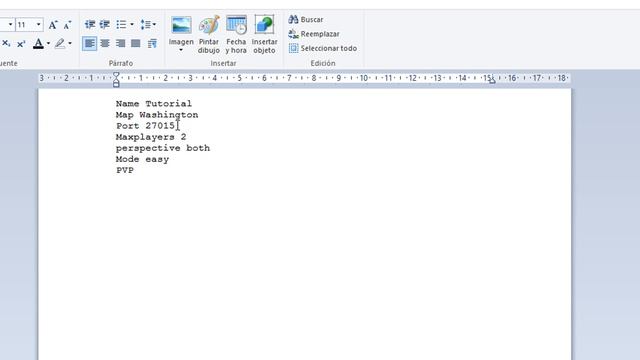Viewport: 640px width, 360px height.
Task: Click the font size field showing 11
Action: click(x=25, y=25)
